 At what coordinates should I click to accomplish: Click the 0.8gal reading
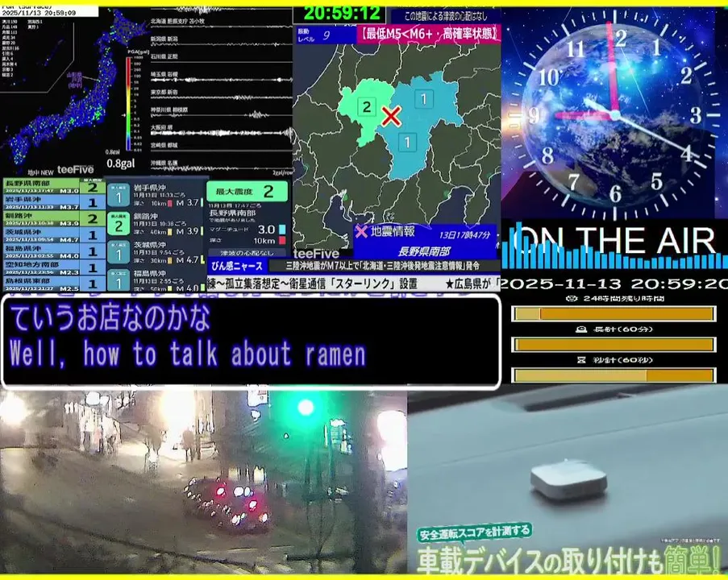point(121,164)
